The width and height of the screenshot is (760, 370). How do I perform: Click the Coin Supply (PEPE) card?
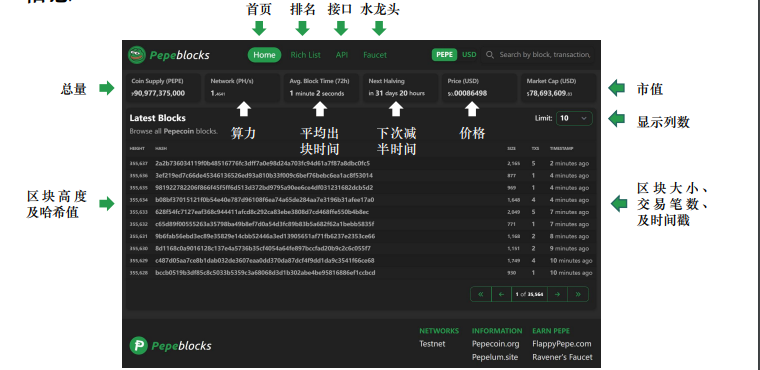click(x=163, y=88)
